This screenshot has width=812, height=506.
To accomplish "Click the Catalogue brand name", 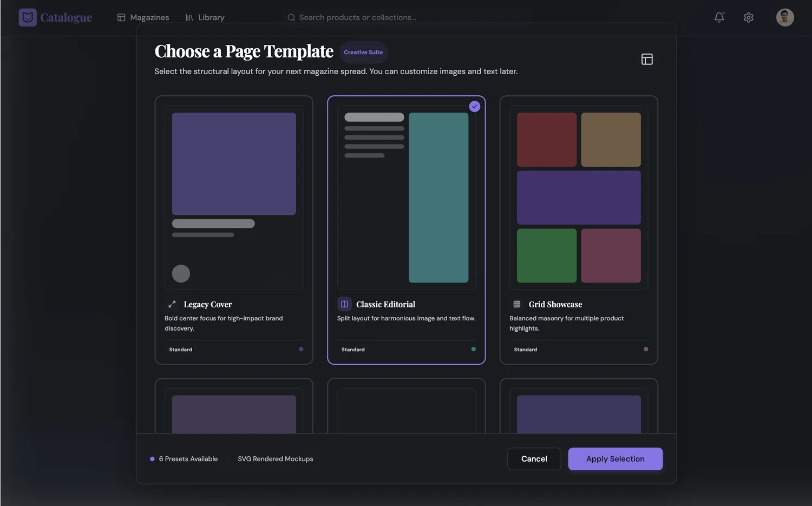I will click(x=66, y=17).
